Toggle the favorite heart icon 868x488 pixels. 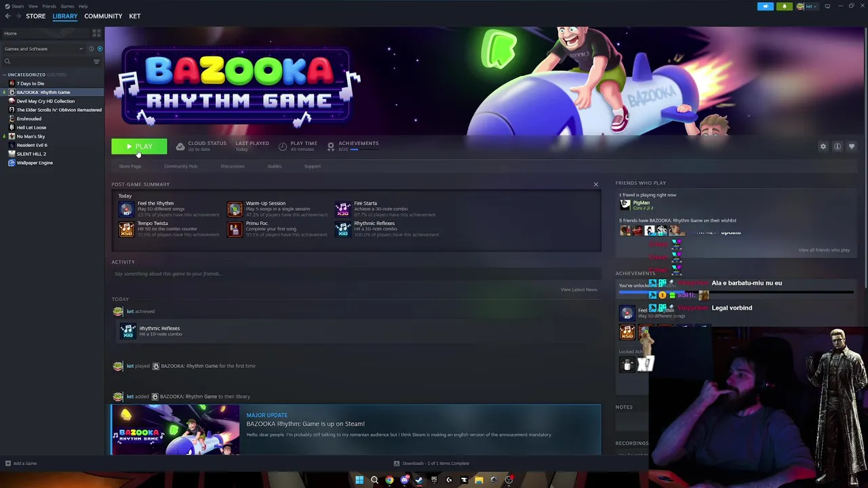click(852, 146)
